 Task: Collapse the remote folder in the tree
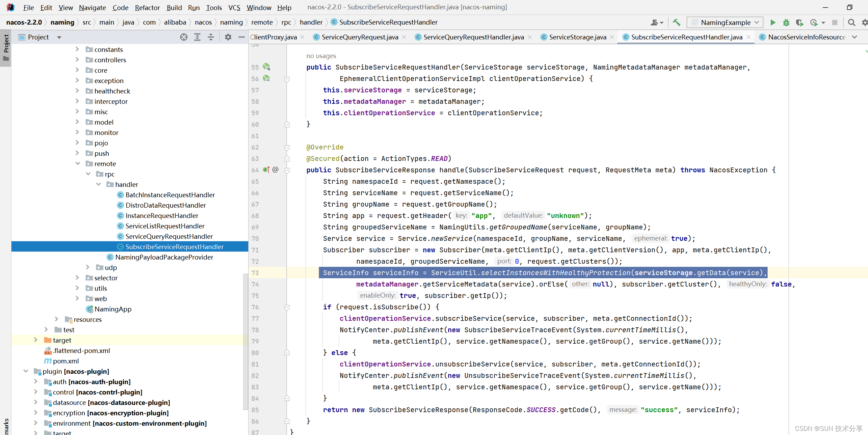(x=78, y=164)
